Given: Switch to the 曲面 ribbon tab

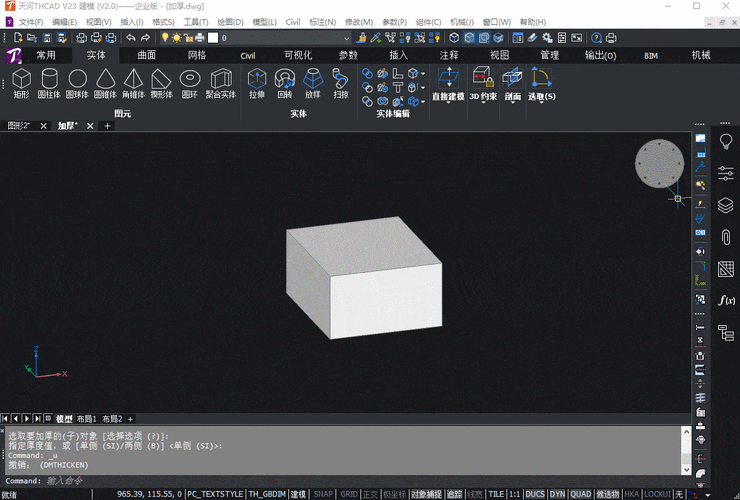Looking at the screenshot, I should 146,56.
